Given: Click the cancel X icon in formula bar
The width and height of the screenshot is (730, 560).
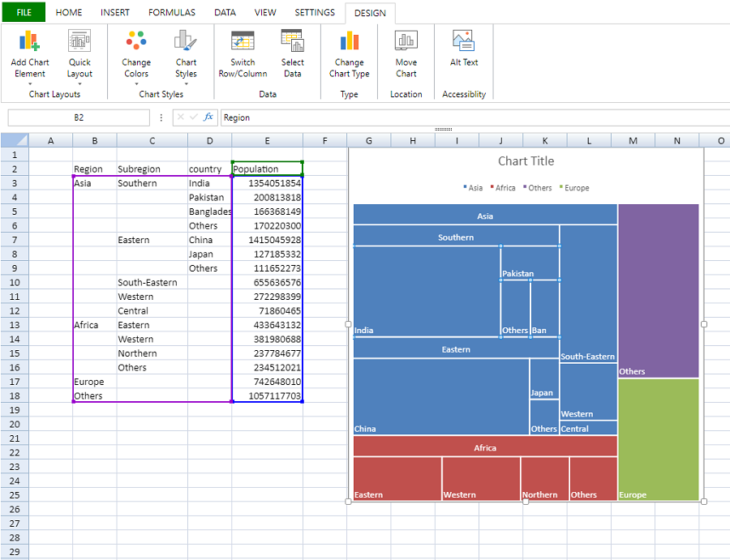Looking at the screenshot, I should coord(181,118).
